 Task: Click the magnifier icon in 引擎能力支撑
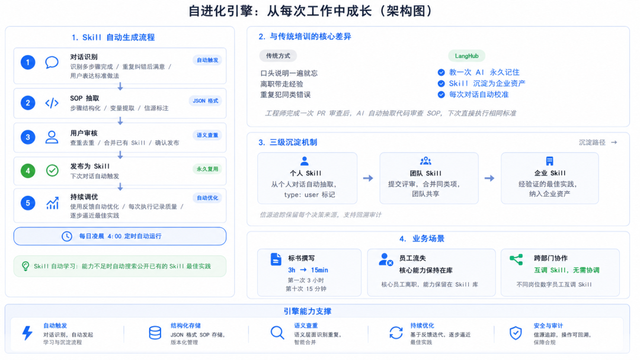tap(277, 333)
